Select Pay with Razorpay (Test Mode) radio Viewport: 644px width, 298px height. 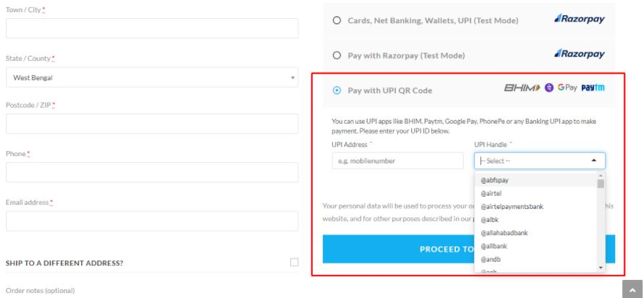click(x=336, y=56)
